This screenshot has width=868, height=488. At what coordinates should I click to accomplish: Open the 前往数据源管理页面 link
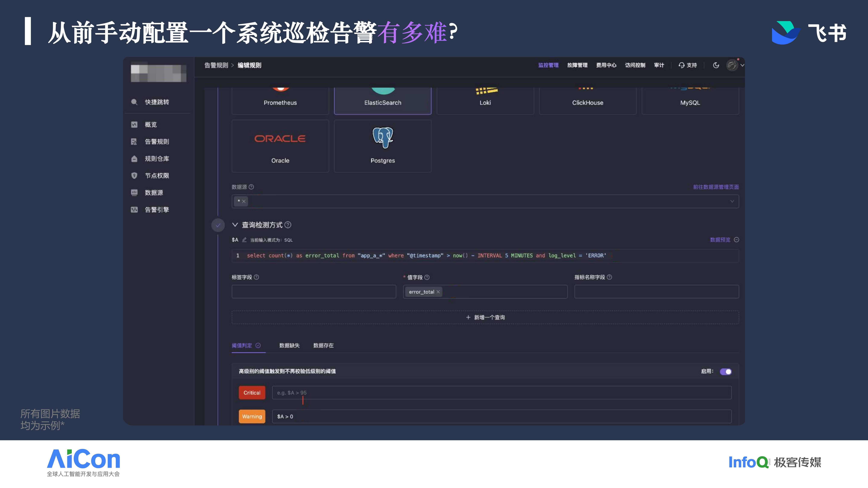(716, 187)
